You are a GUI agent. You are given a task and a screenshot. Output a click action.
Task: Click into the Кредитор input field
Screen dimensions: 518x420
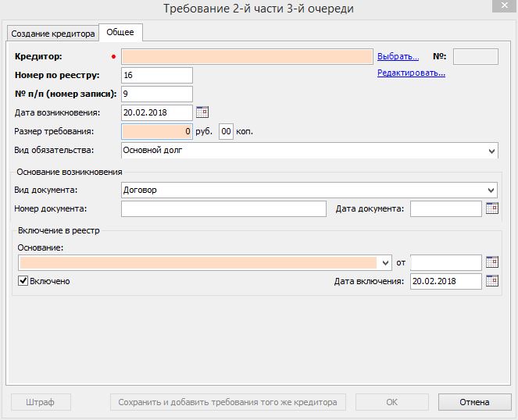(247, 56)
